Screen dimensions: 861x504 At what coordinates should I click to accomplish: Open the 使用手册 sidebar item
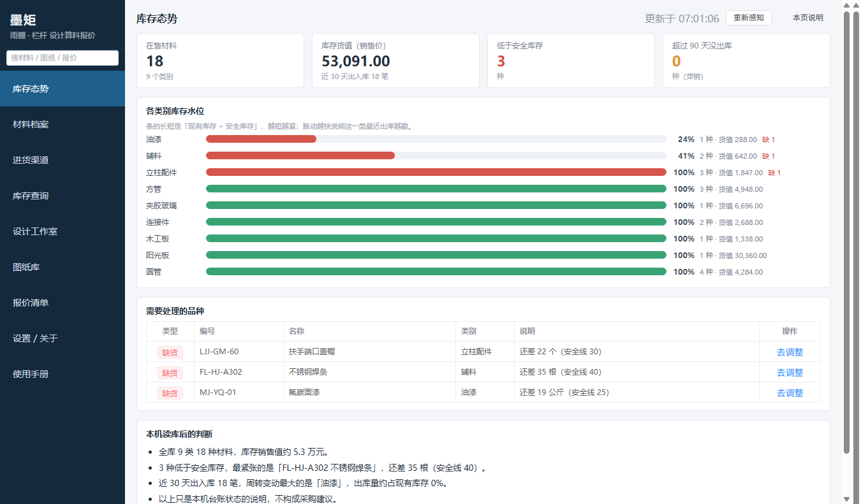[x=63, y=374]
